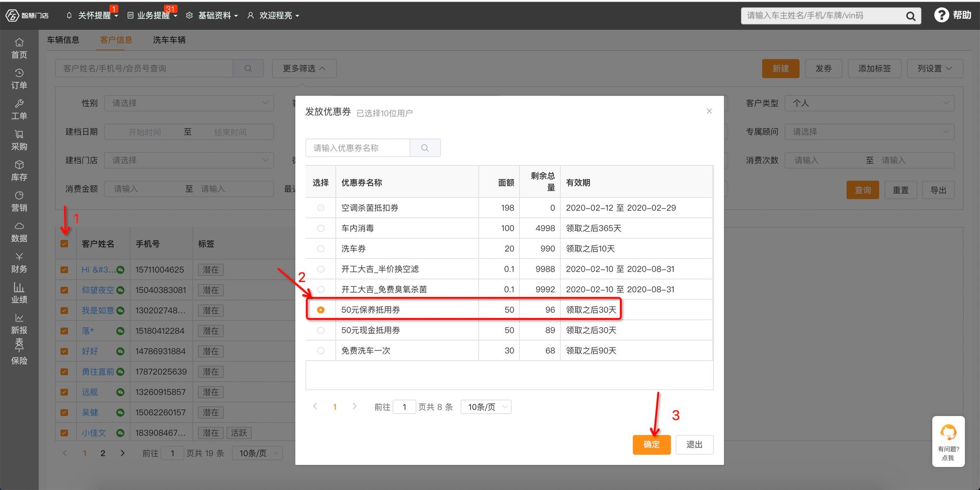Open the 性别 select dropdown
Screen dimensions: 980x490
(189, 103)
